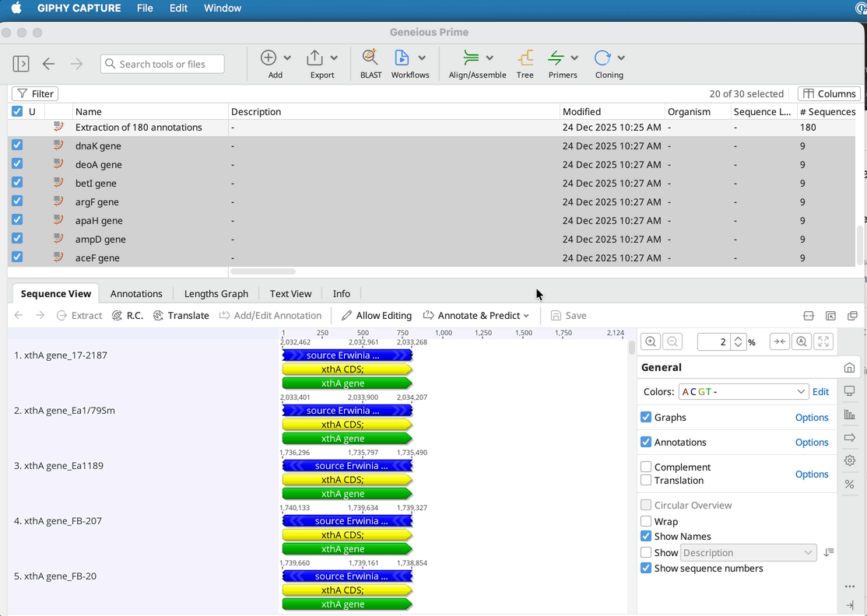The width and height of the screenshot is (867, 616).
Task: Enable the Wrap checkbox
Action: tap(646, 522)
